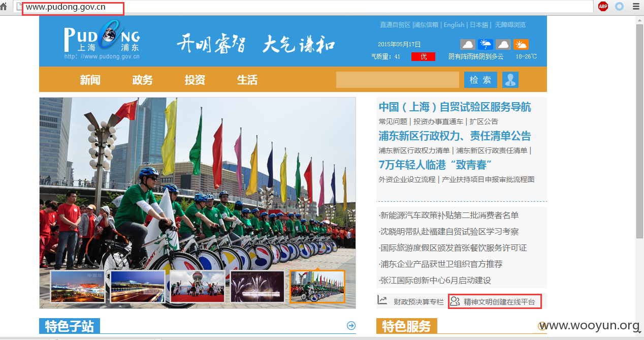Click the 特色子站 section heading
Screen dimensions: 644x340
point(70,326)
